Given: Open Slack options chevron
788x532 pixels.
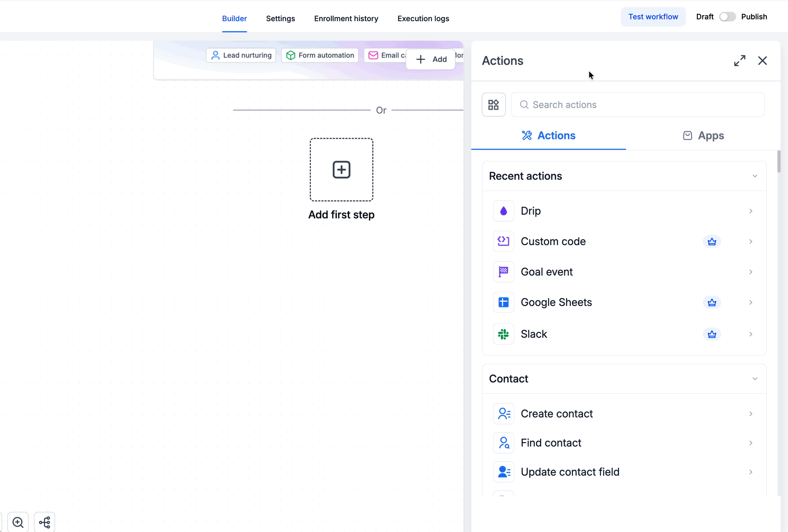Looking at the screenshot, I should click(x=751, y=334).
